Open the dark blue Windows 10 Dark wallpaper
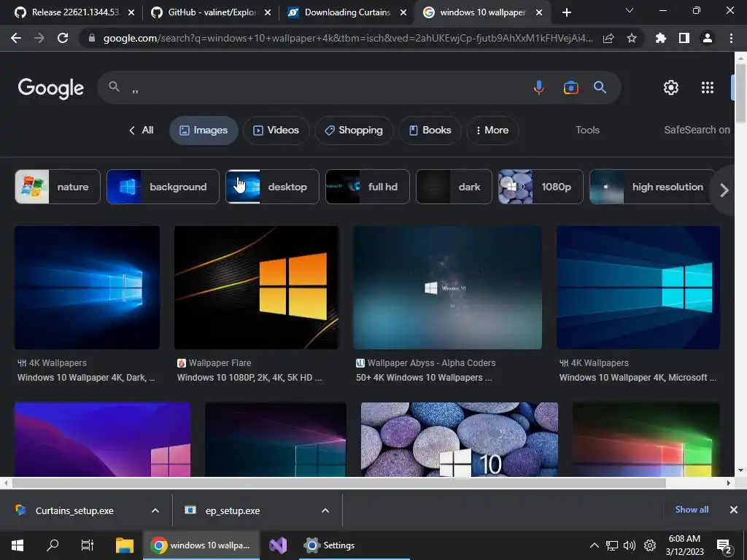 [x=88, y=287]
